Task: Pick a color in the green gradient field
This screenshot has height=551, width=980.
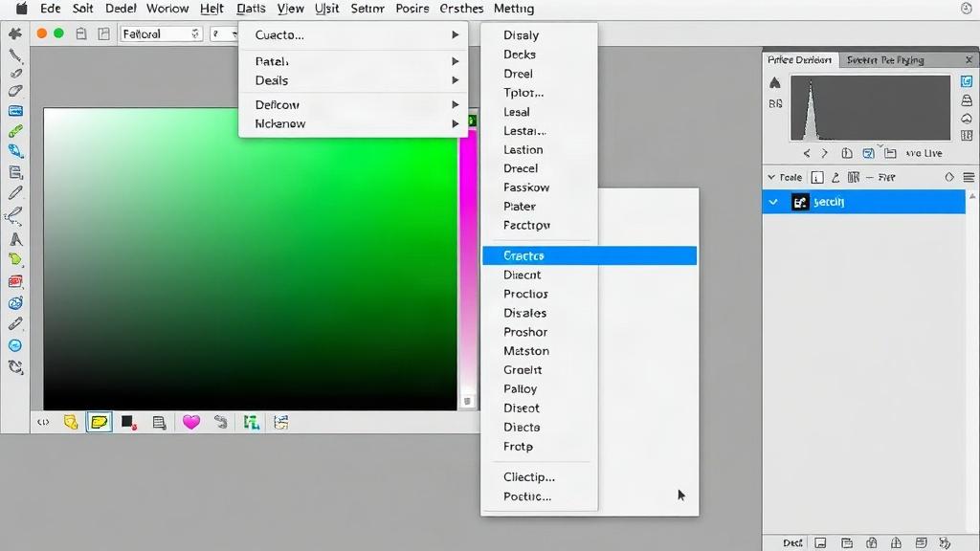Action: (x=250, y=259)
